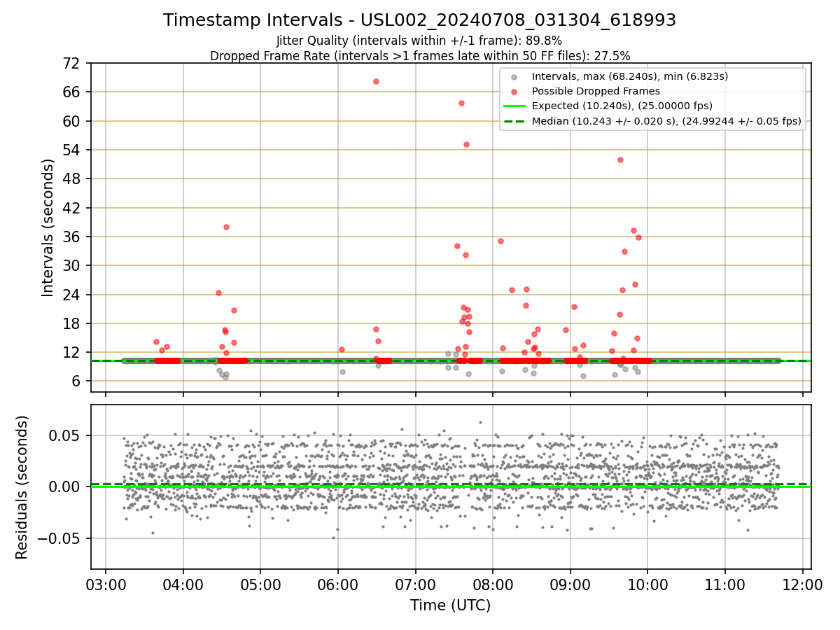Click the x-axis tick label 06:00
The width and height of the screenshot is (840, 630).
(338, 584)
